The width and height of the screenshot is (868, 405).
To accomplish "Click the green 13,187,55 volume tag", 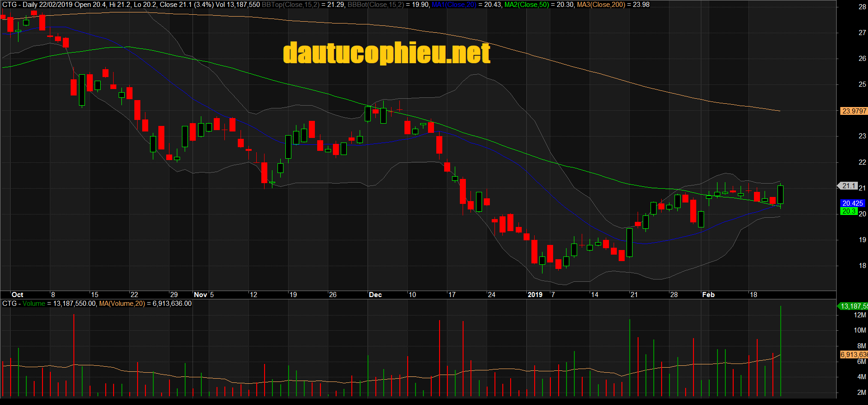I will pos(853,306).
